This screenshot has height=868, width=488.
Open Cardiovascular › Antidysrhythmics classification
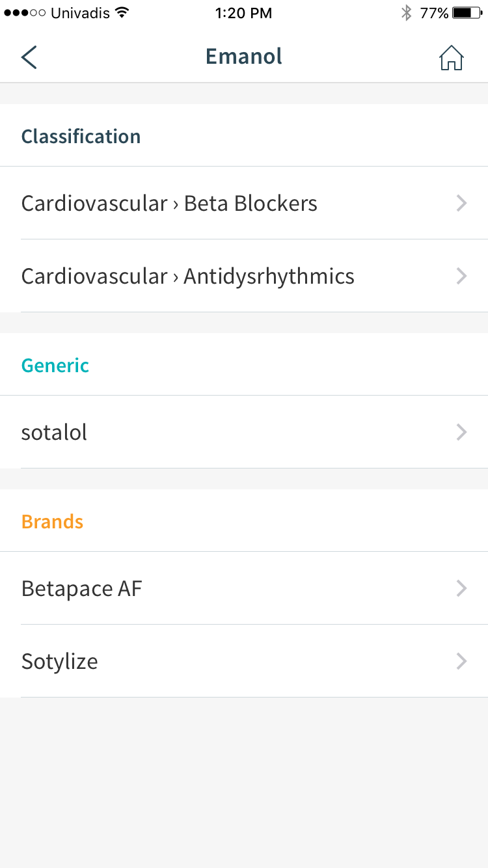pyautogui.click(x=244, y=276)
